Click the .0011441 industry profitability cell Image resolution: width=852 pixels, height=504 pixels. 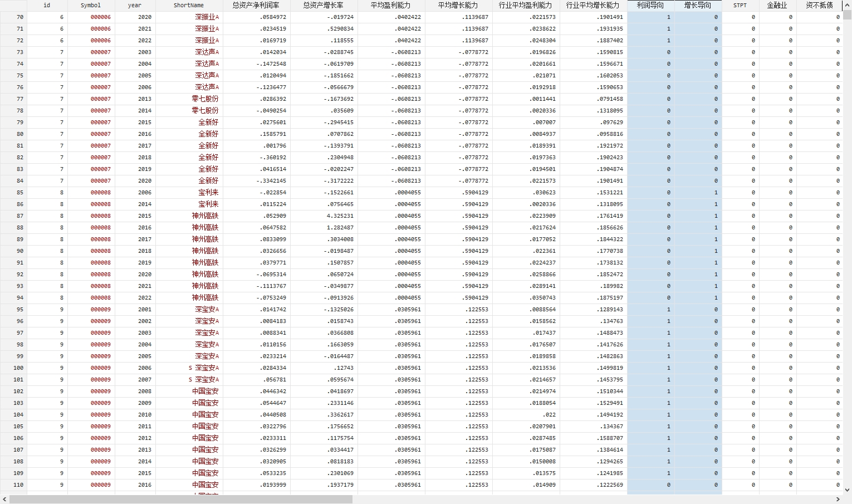pyautogui.click(x=526, y=99)
